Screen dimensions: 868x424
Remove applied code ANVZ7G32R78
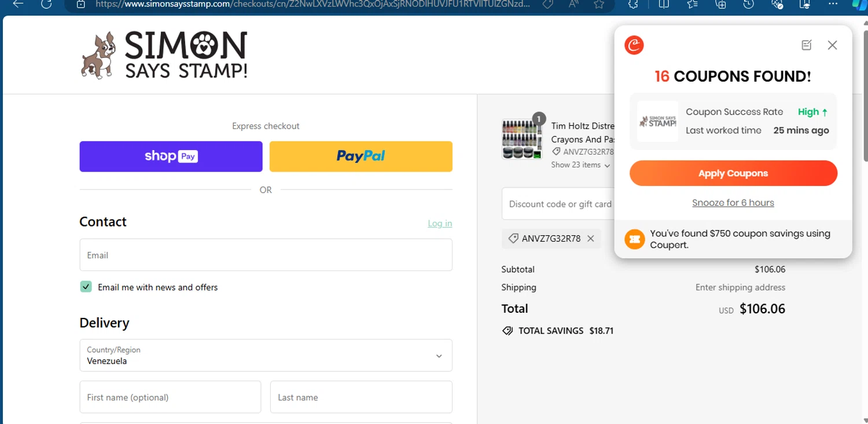591,239
